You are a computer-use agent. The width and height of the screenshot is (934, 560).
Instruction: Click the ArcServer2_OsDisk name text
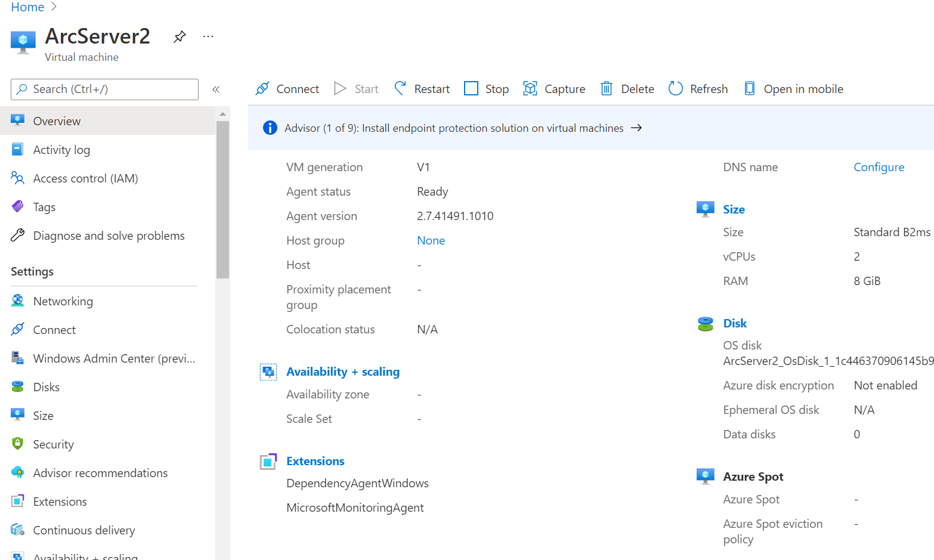(x=828, y=361)
